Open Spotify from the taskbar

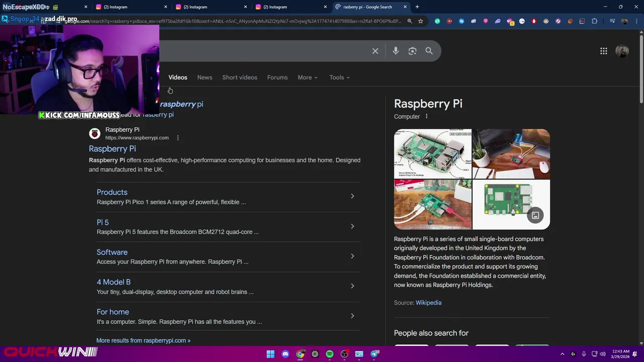330,354
